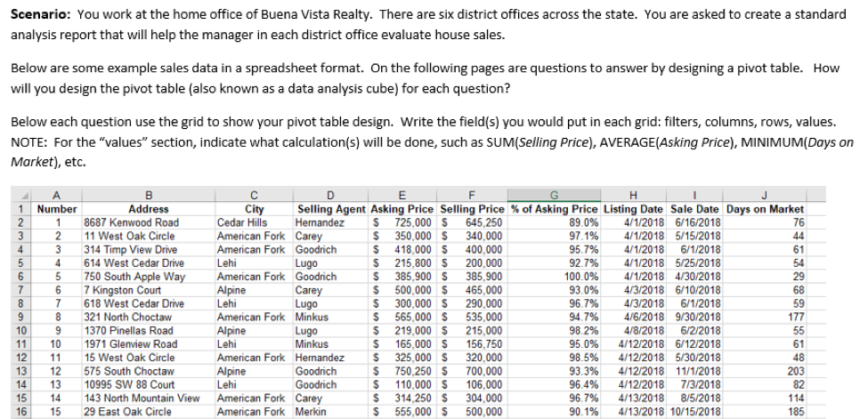
Task: Click cell '10995 SW 88 Court'
Action: tap(149, 384)
